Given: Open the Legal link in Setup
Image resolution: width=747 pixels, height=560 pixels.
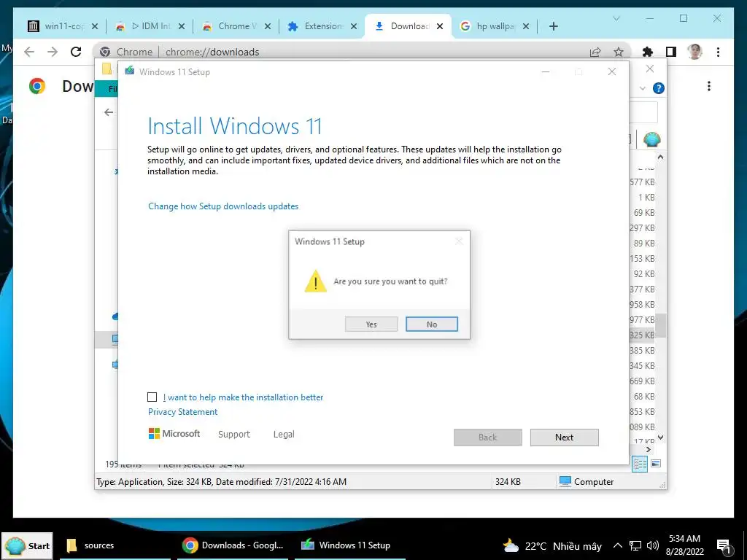Looking at the screenshot, I should coord(284,435).
